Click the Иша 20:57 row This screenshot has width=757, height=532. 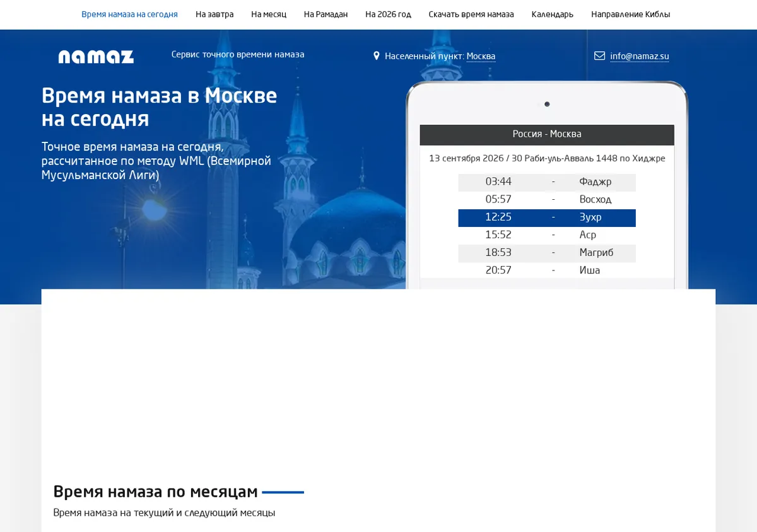click(547, 270)
